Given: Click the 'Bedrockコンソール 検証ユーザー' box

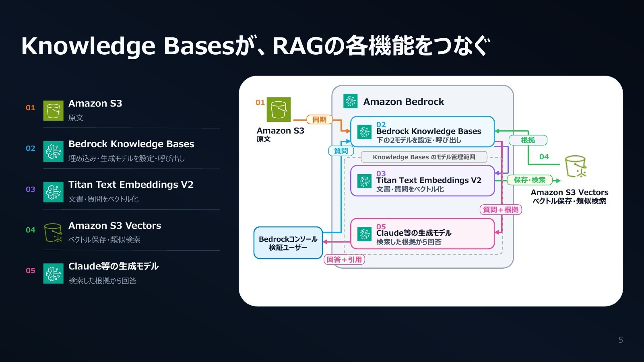Looking at the screenshot, I should (288, 243).
